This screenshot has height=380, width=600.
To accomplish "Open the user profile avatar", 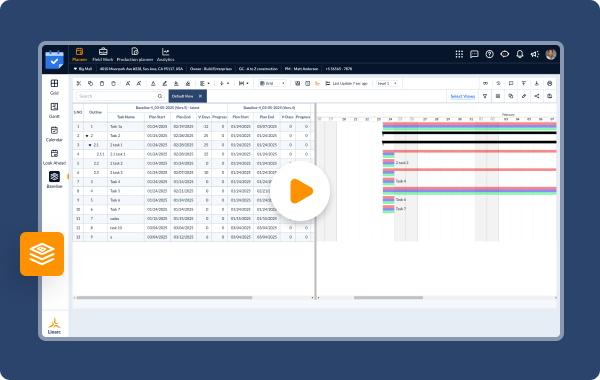I will (x=551, y=54).
